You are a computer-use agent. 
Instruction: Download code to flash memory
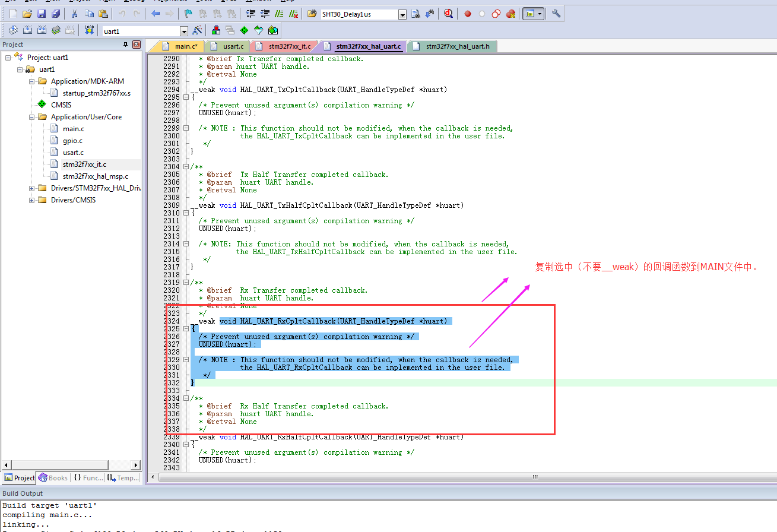click(x=90, y=30)
